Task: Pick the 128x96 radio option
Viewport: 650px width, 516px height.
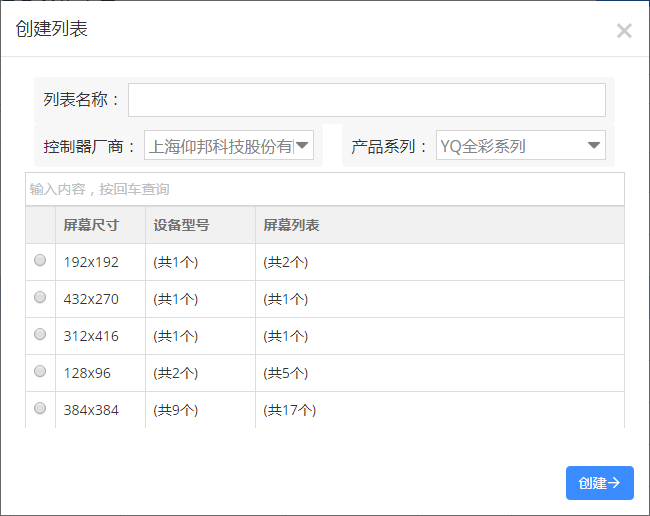Action: pyautogui.click(x=40, y=371)
